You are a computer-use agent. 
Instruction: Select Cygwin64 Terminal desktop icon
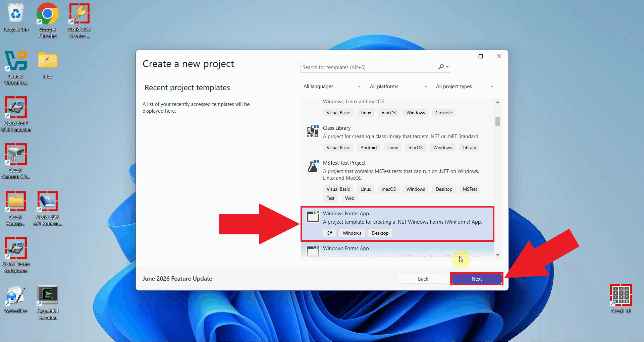pyautogui.click(x=48, y=302)
